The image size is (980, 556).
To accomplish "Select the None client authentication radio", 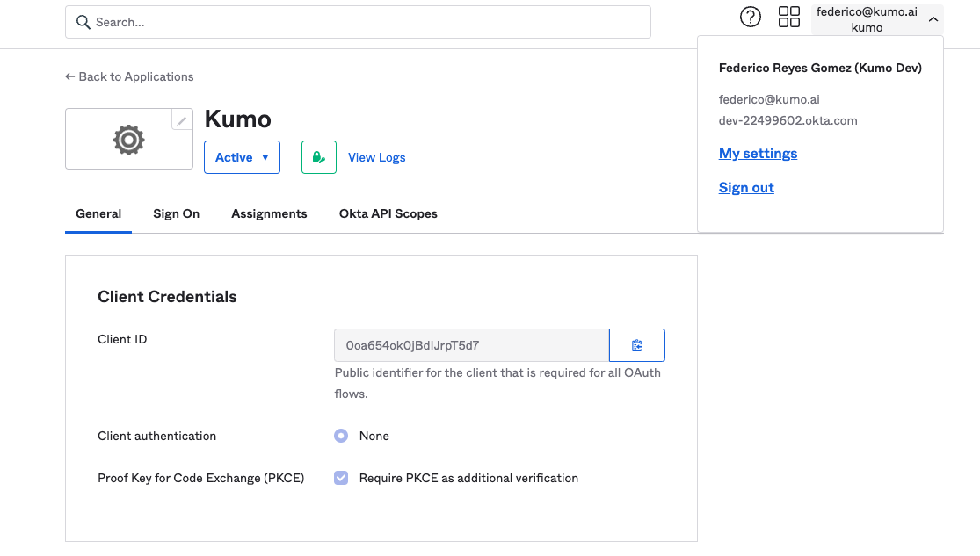I will pyautogui.click(x=341, y=436).
